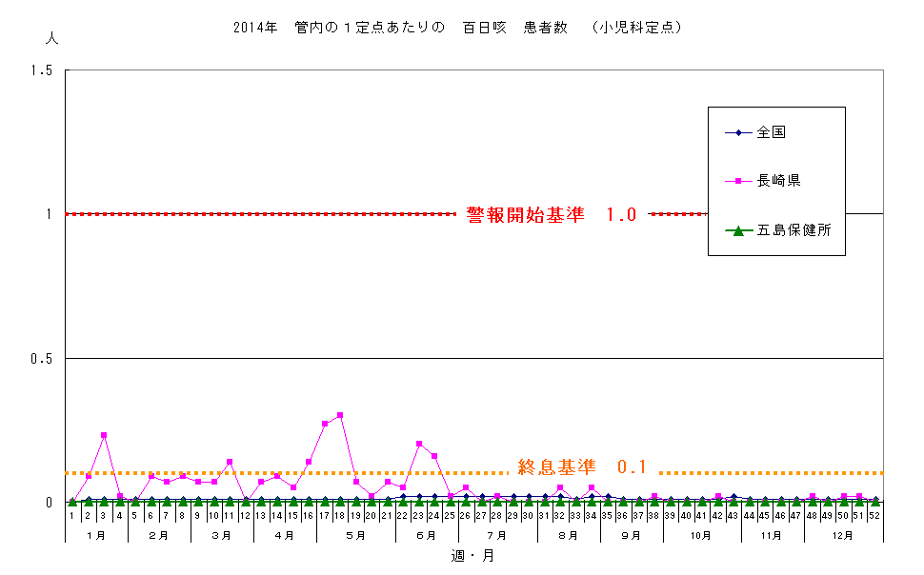Click the 長崎県 data point at week 3
Image resolution: width=924 pixels, height=575 pixels.
pyautogui.click(x=104, y=435)
